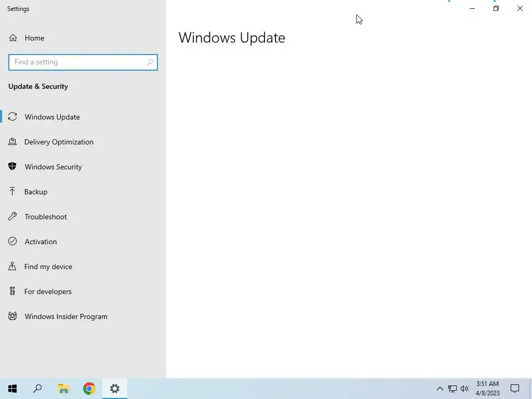The width and height of the screenshot is (532, 399).
Task: Click the taskbar search magnifier
Action: click(x=37, y=389)
